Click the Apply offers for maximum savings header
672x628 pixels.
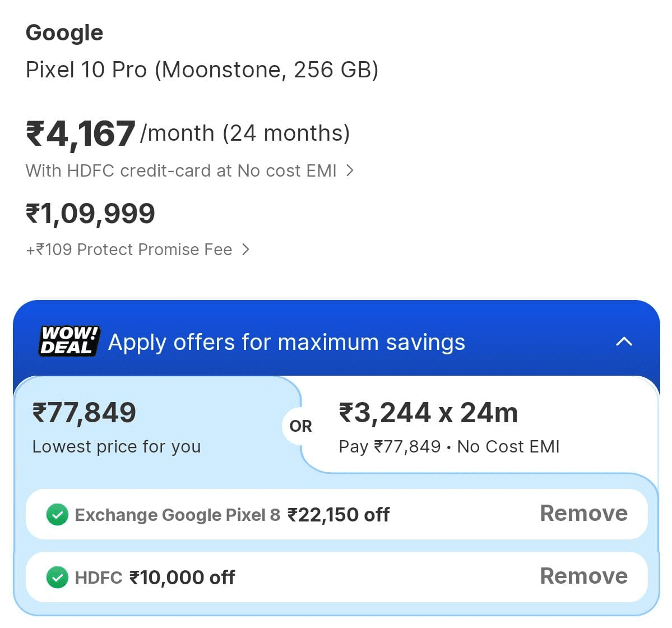(286, 342)
